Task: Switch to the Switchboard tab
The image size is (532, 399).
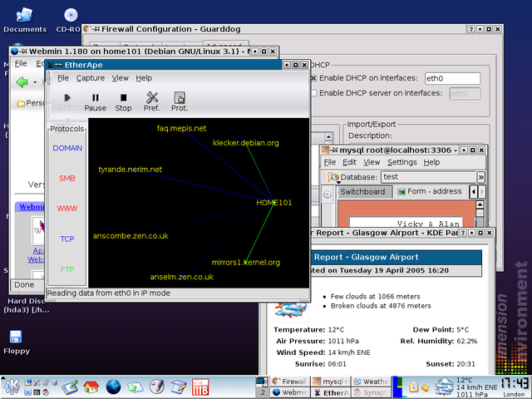Action: point(362,192)
